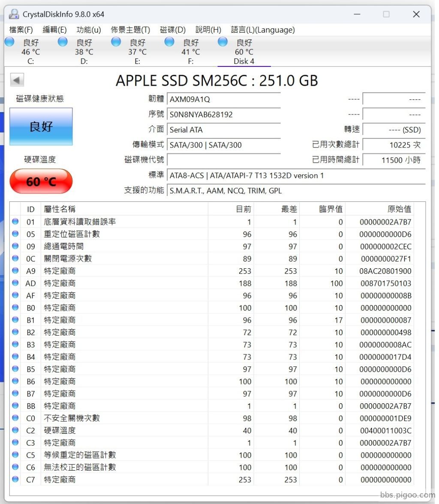The height and width of the screenshot is (504, 439).
Task: Click the CrystalDiskInfo app icon in title bar
Action: (14, 14)
